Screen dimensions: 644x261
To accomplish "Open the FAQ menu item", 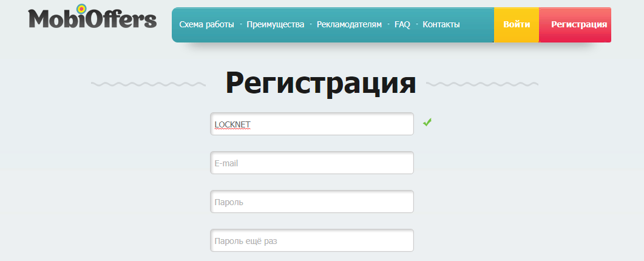I will pyautogui.click(x=402, y=25).
